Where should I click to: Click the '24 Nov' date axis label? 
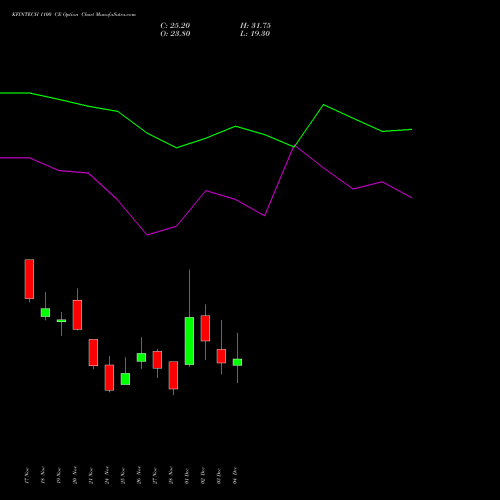point(107,476)
